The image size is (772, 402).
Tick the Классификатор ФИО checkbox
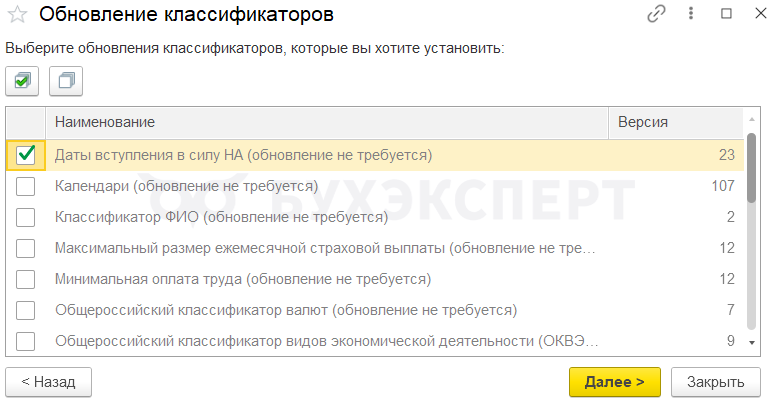point(26,217)
